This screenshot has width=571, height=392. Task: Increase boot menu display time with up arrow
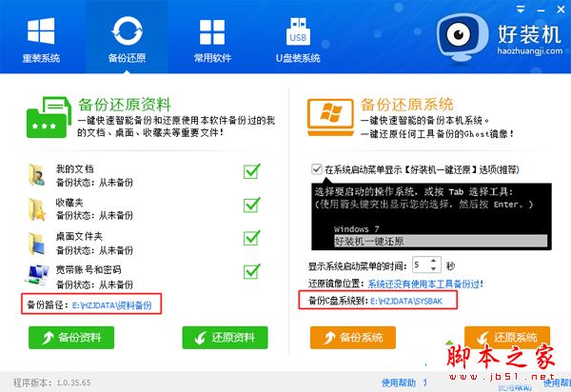[x=433, y=261]
